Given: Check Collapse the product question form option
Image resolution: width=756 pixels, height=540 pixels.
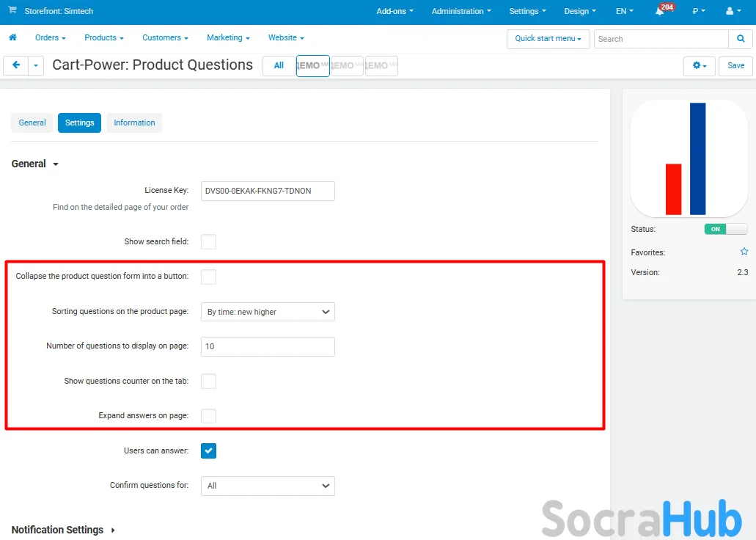Looking at the screenshot, I should (208, 277).
